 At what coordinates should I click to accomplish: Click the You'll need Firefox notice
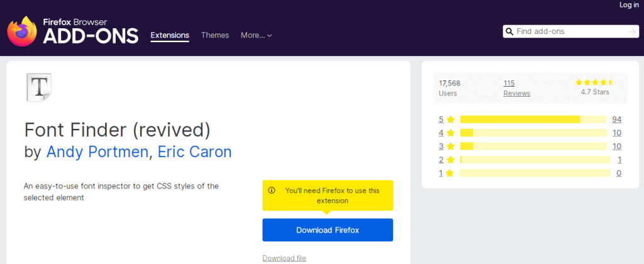click(328, 195)
